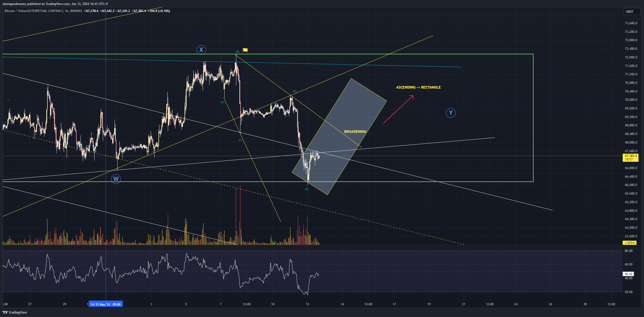Click the volume value label 1.972K
Viewport: 644px width, 317px height.
coord(630,243)
